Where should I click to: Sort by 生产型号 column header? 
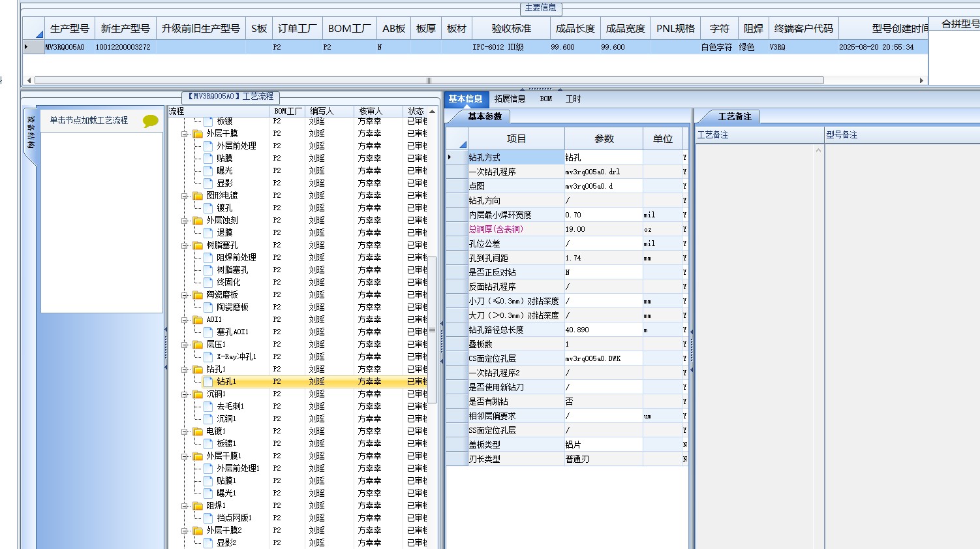click(x=70, y=29)
